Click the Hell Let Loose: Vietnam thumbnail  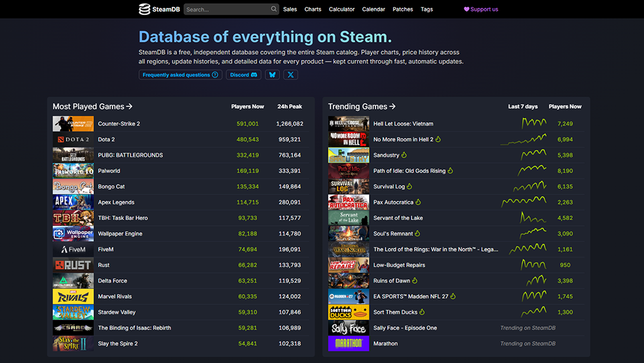(x=348, y=124)
